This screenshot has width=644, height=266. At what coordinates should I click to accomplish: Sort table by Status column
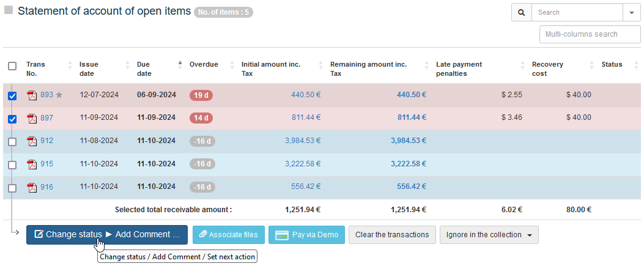[612, 65]
